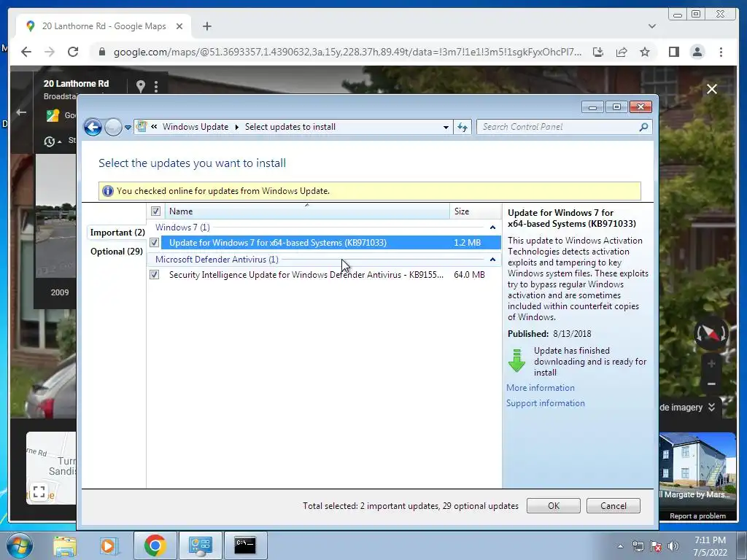Click the Chrome address bar URL
This screenshot has height=560, width=747.
click(347, 52)
